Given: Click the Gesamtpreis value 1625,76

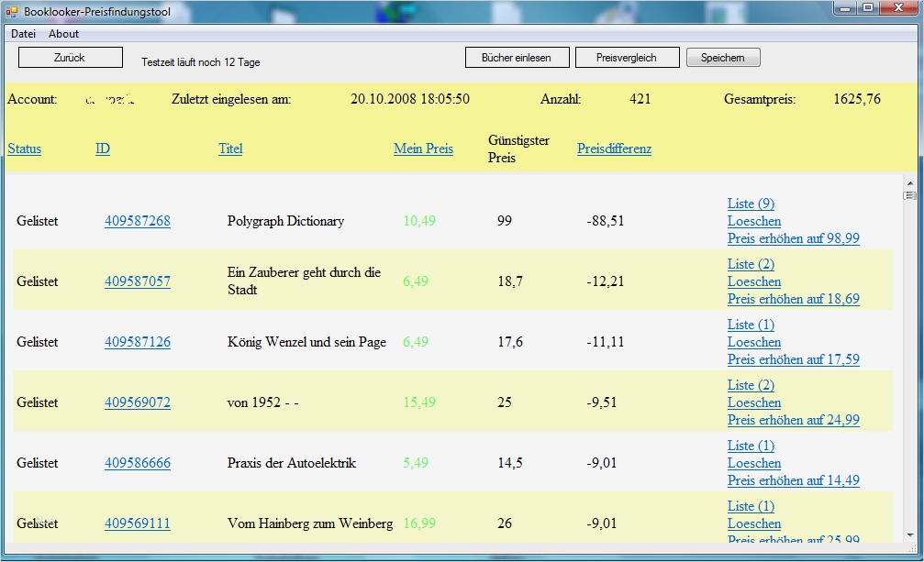Looking at the screenshot, I should pyautogui.click(x=857, y=99).
